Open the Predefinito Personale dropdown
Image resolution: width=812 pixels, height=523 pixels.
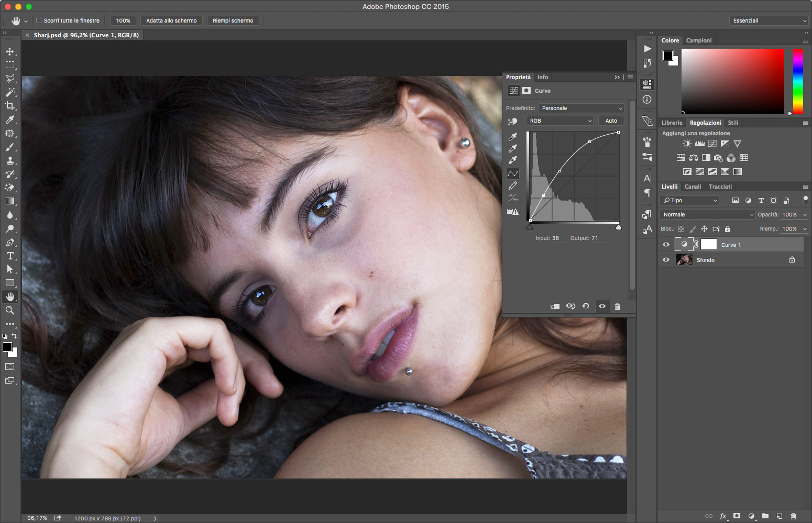581,108
